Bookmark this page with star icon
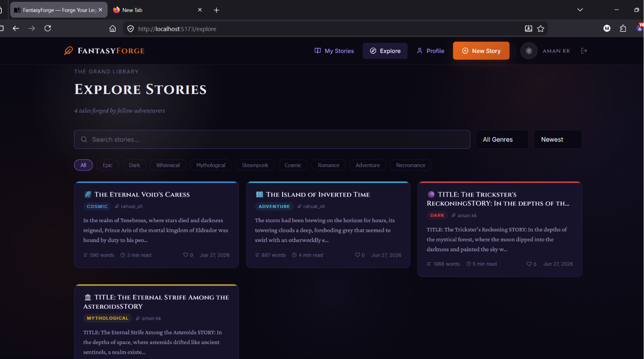644x359 pixels. pos(541,29)
